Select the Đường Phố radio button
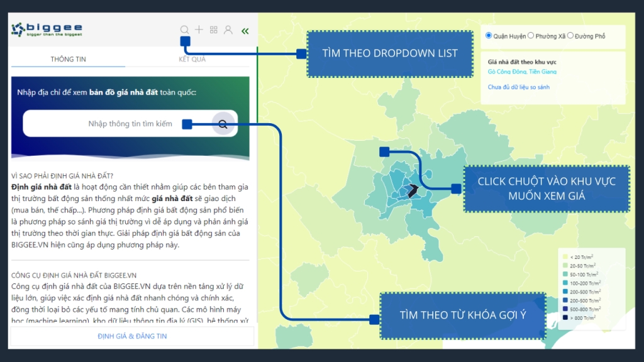The width and height of the screenshot is (644, 362). pyautogui.click(x=570, y=36)
